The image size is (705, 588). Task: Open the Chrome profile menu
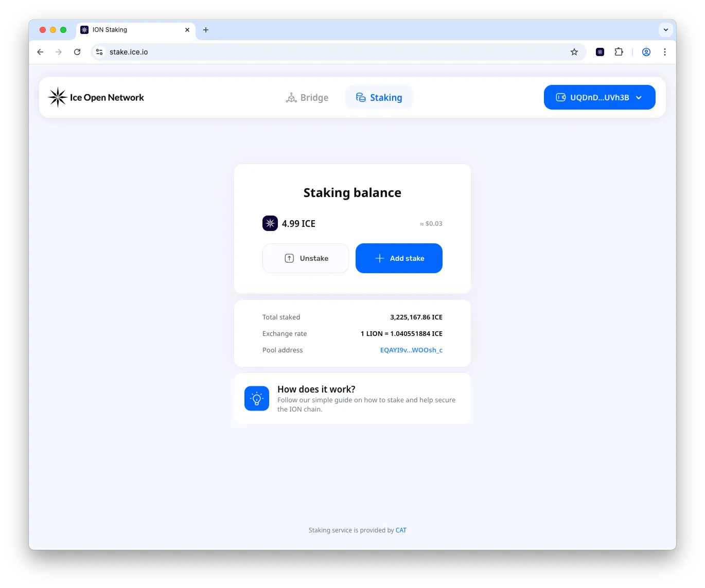tap(646, 52)
